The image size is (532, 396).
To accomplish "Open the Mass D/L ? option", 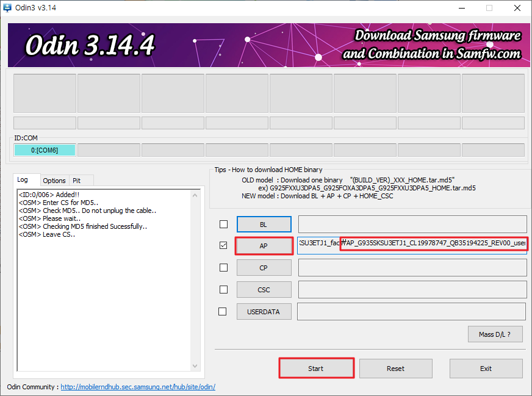I will pos(495,334).
